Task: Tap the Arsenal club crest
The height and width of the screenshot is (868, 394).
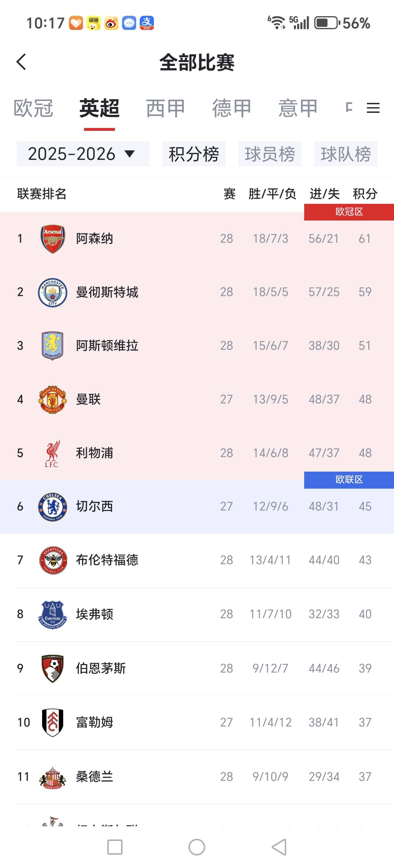Action: pos(53,239)
